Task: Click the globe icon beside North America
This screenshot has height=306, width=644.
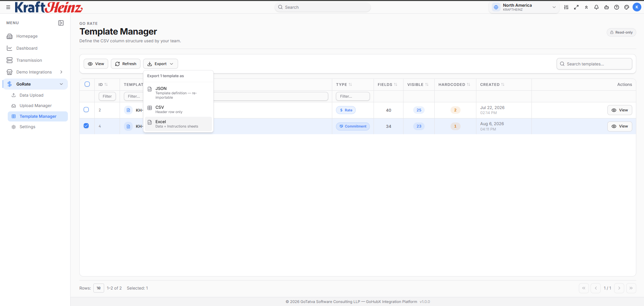Action: tap(496, 7)
